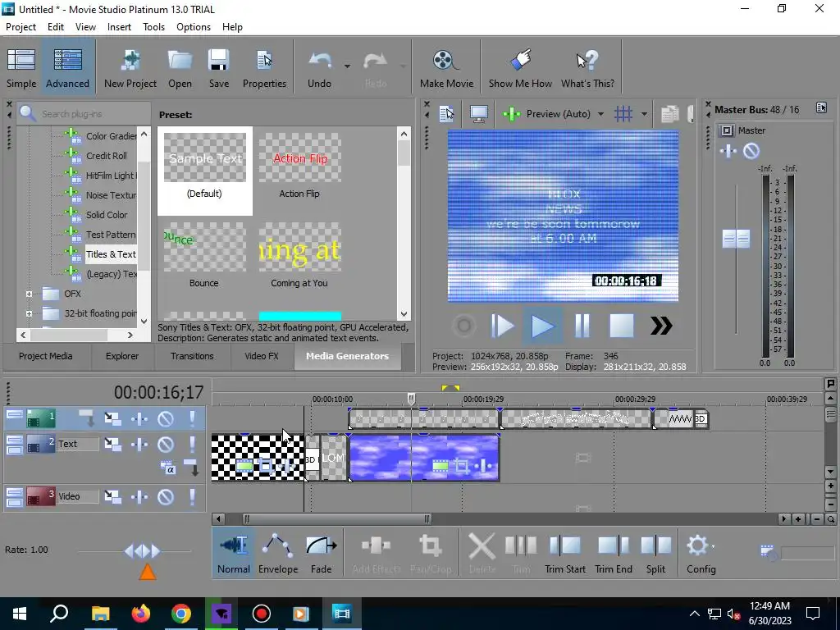Open Chrome from the taskbar

tap(181, 614)
